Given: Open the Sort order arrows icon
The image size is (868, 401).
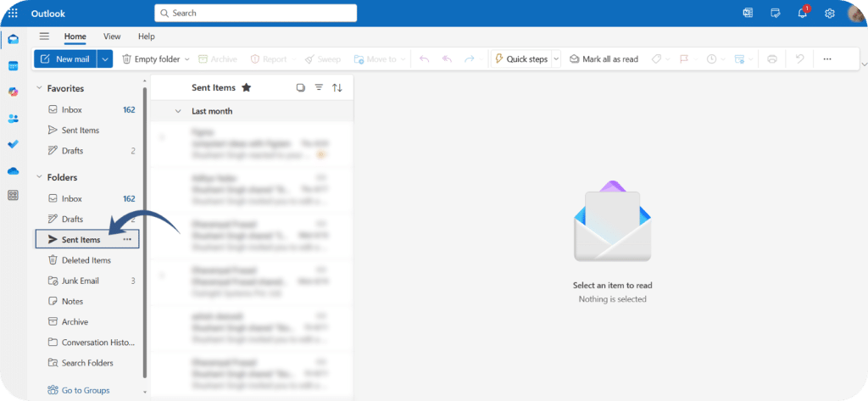Looking at the screenshot, I should tap(337, 87).
